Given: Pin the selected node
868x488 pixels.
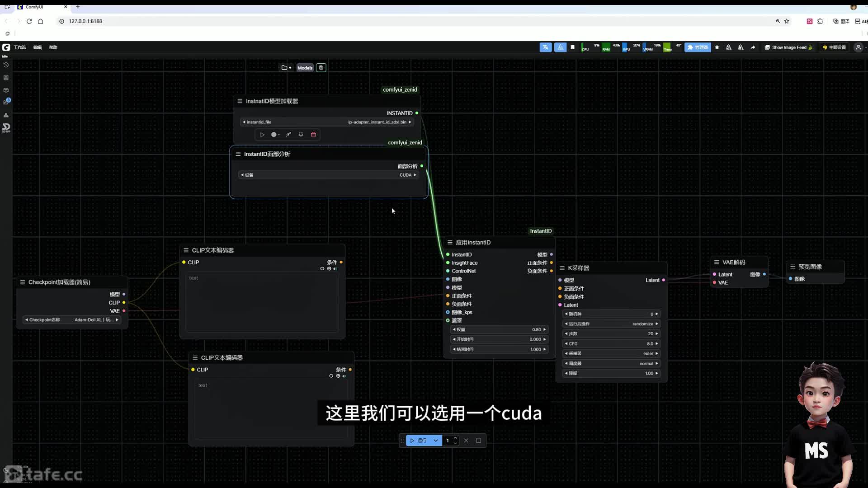Looking at the screenshot, I should coord(301,135).
